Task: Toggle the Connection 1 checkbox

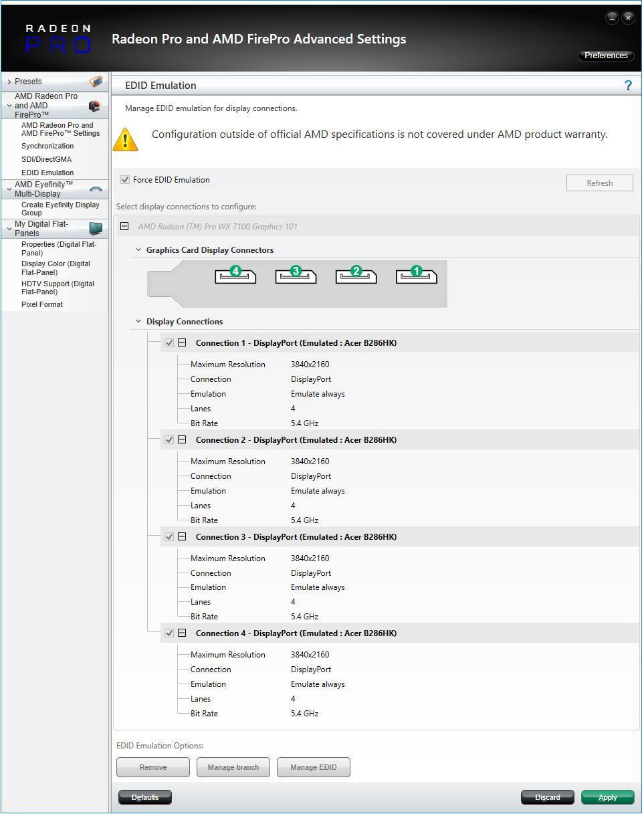Action: pyautogui.click(x=169, y=343)
